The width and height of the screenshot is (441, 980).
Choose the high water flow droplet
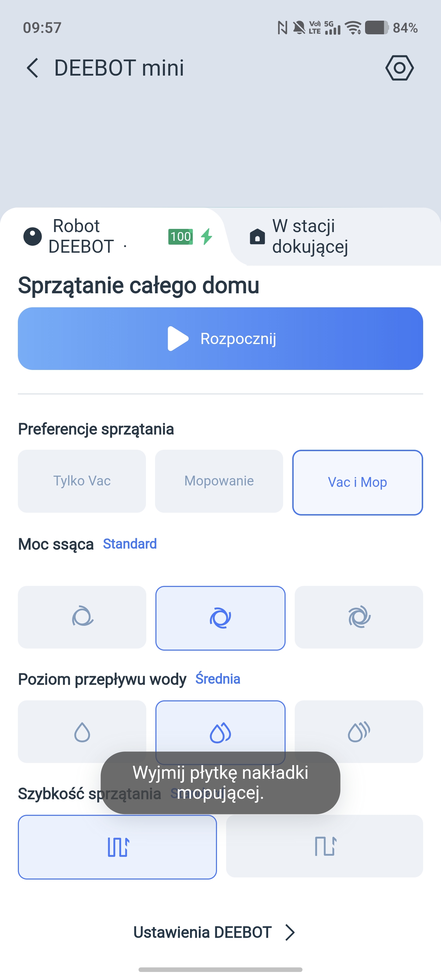358,731
